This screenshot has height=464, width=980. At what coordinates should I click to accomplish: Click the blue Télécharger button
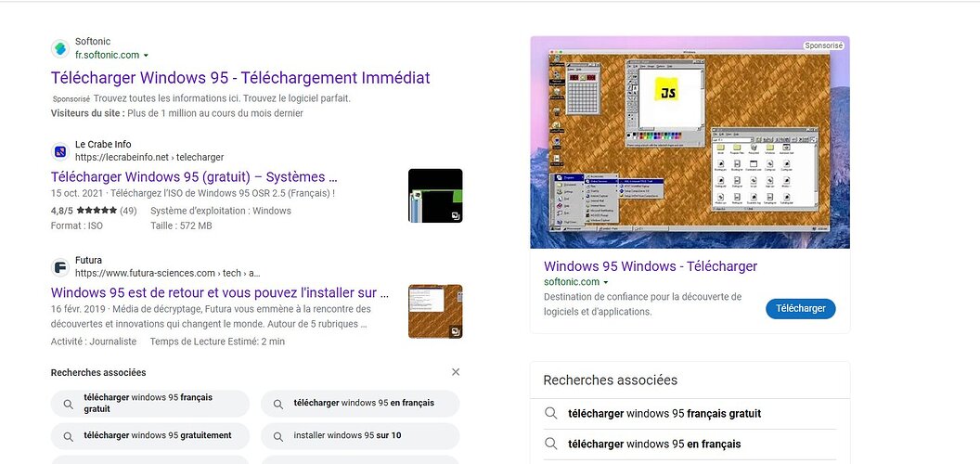pos(801,309)
